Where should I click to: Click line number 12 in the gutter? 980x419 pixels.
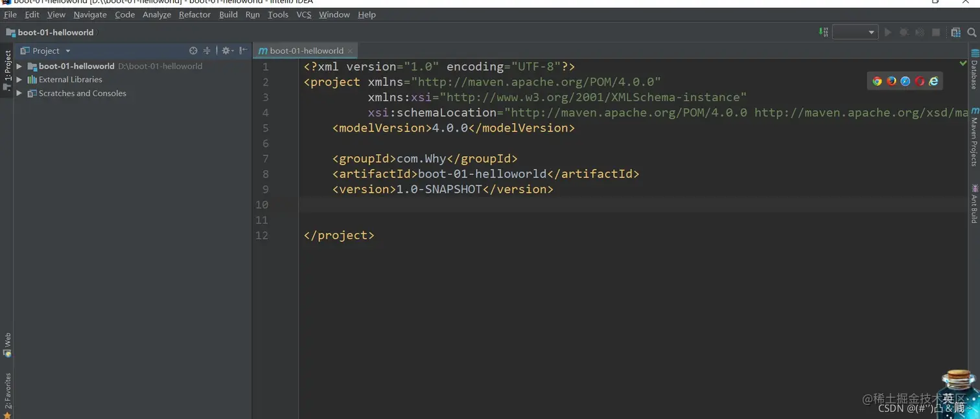[261, 235]
